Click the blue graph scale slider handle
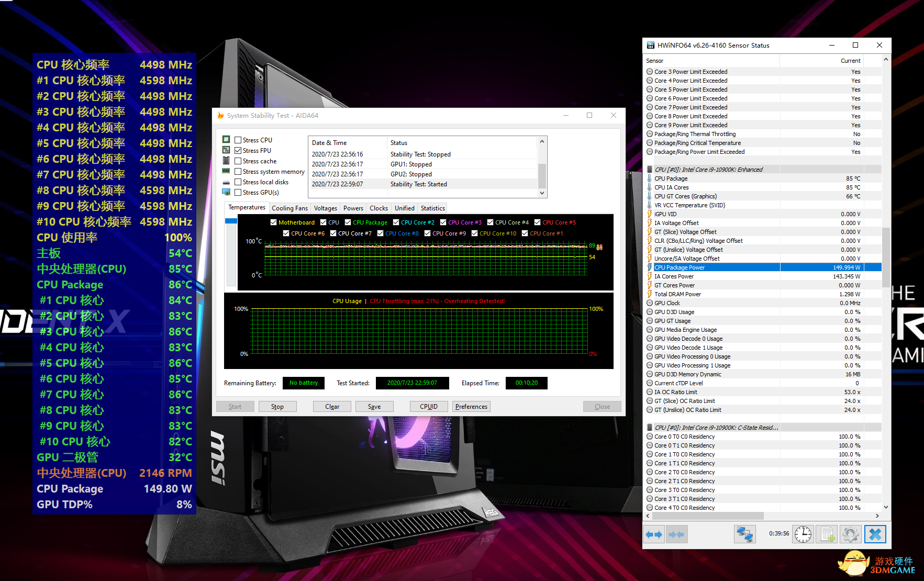This screenshot has width=924, height=581. (231, 221)
